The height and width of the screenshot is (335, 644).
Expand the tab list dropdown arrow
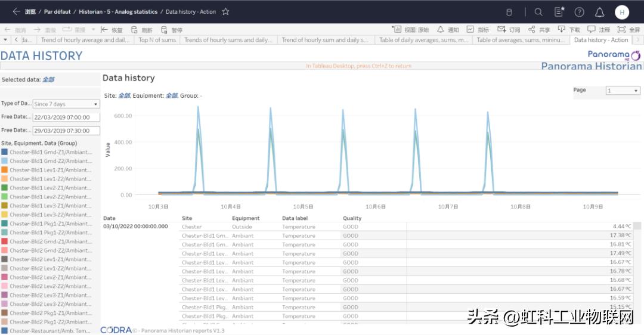(5, 40)
